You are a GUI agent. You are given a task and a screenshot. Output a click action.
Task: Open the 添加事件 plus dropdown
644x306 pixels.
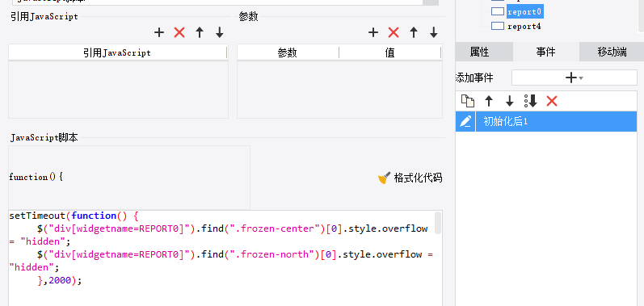(x=575, y=78)
